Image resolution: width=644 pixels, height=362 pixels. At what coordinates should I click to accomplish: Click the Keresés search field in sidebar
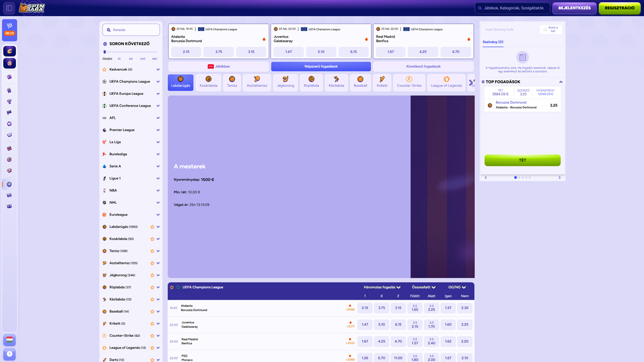point(131,30)
